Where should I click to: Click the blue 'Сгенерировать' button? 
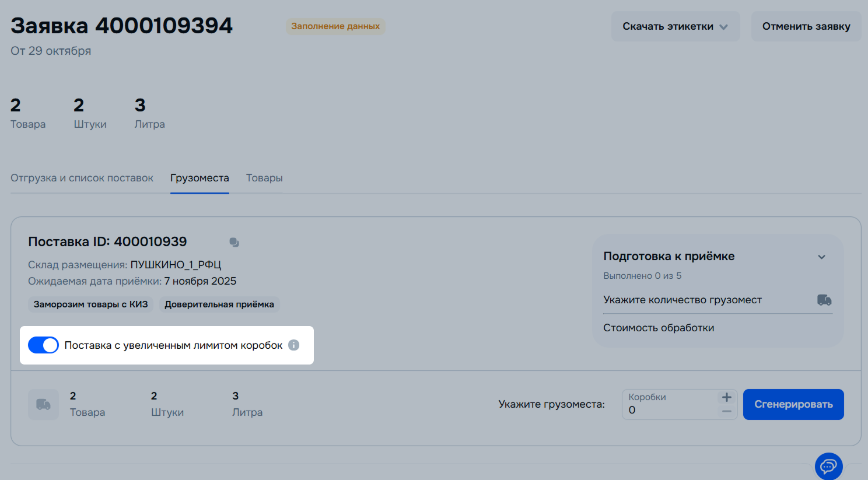[793, 404]
